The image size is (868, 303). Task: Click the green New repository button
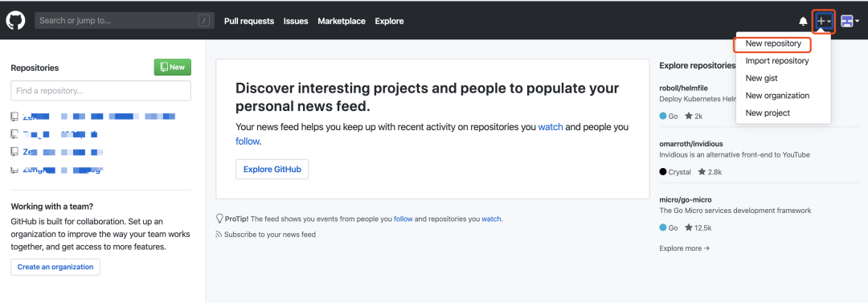pos(172,67)
